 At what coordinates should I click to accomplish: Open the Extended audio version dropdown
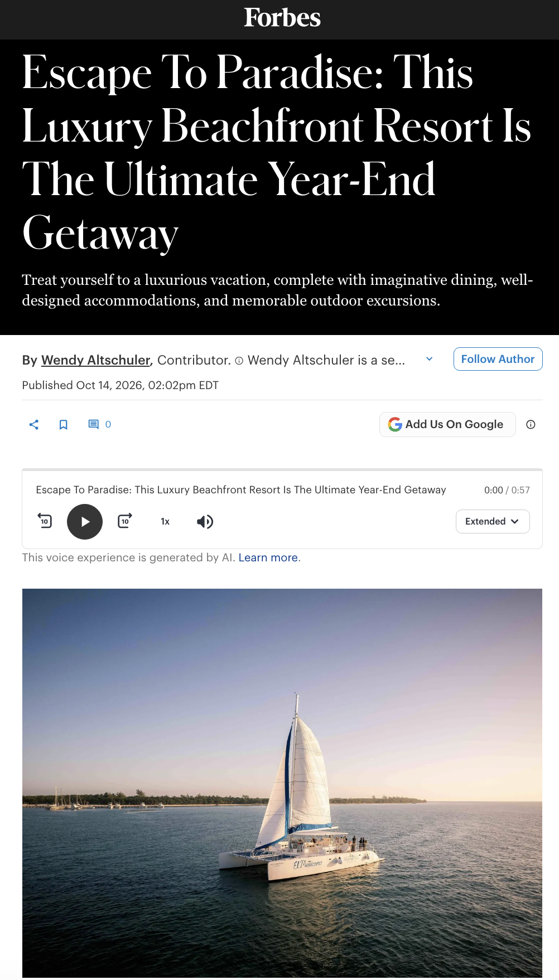(493, 522)
